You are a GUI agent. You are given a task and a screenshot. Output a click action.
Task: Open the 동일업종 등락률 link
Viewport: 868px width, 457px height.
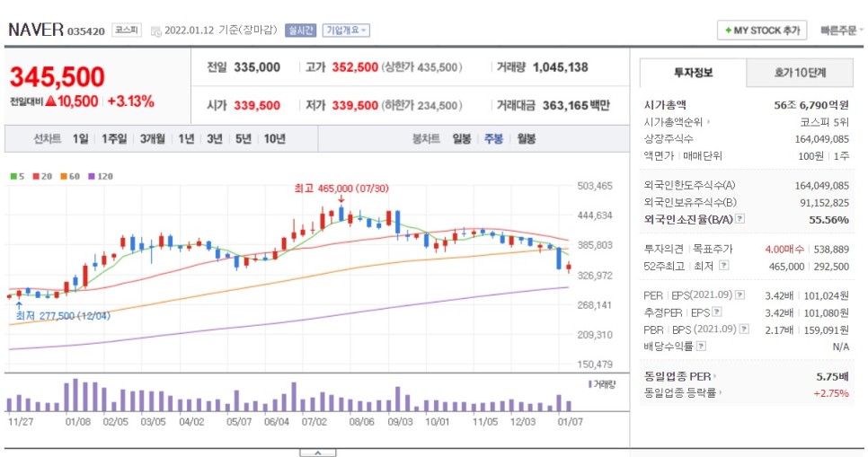[683, 393]
